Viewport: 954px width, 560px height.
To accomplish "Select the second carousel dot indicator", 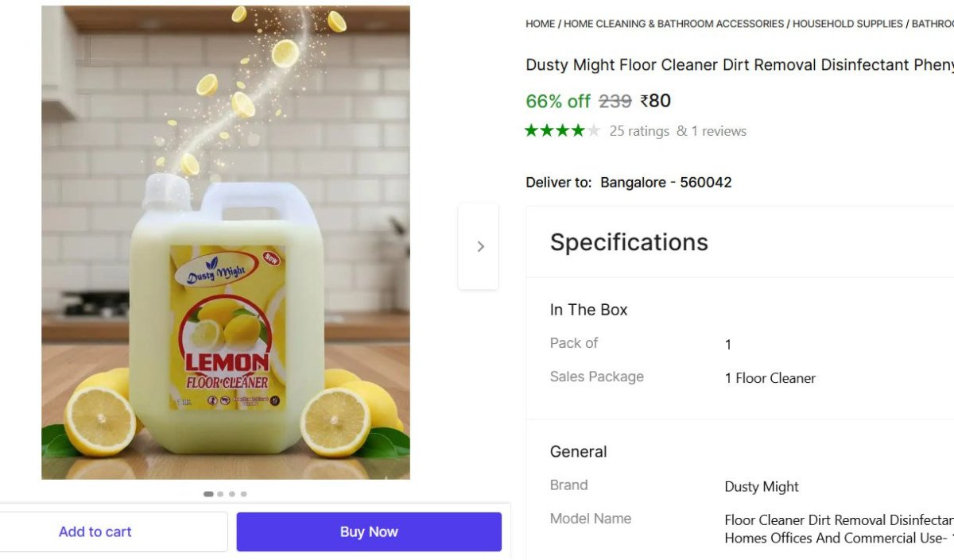I will (x=220, y=494).
